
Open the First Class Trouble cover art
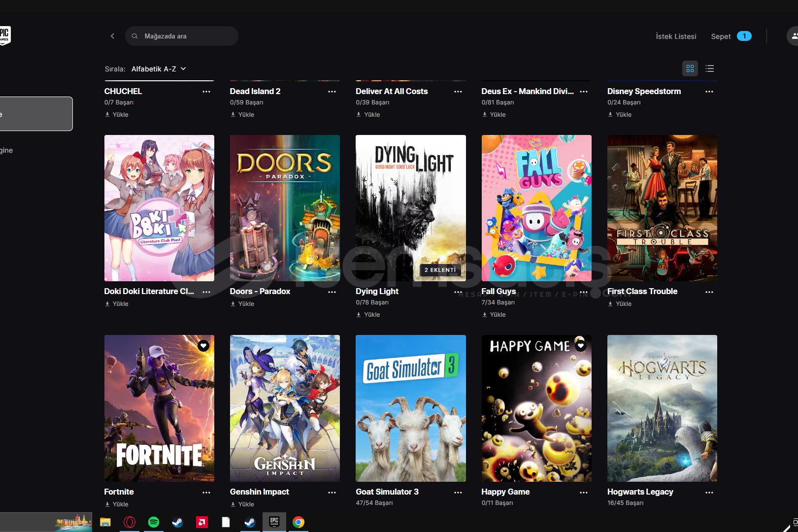click(x=662, y=208)
